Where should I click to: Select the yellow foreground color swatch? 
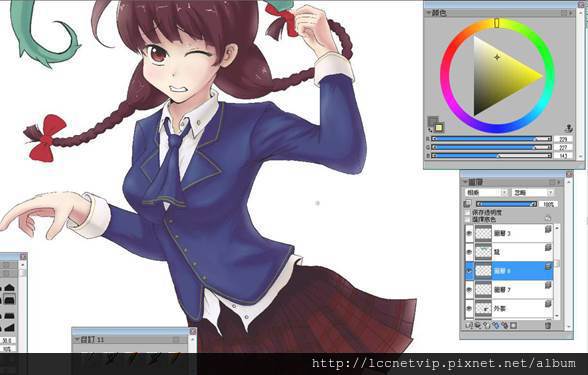439,128
